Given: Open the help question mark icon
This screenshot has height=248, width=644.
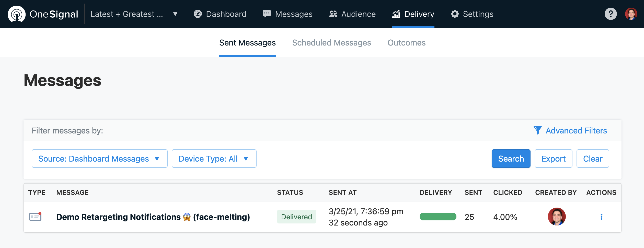Looking at the screenshot, I should (x=611, y=14).
